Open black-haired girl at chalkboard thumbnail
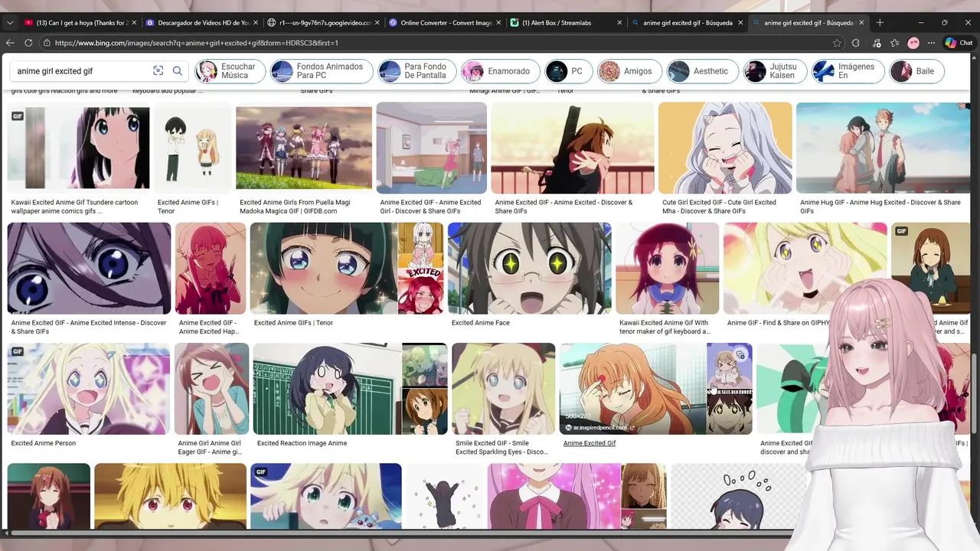Screen dimensions: 980x551 click(x=327, y=389)
